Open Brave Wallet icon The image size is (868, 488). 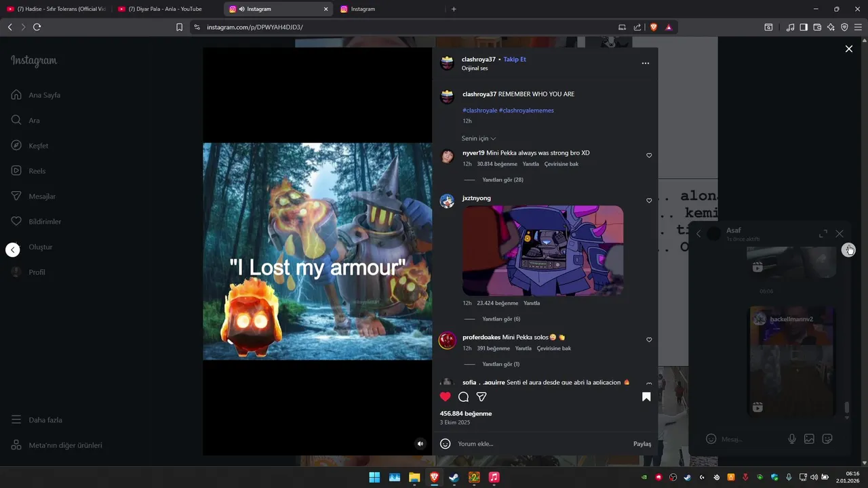click(817, 27)
